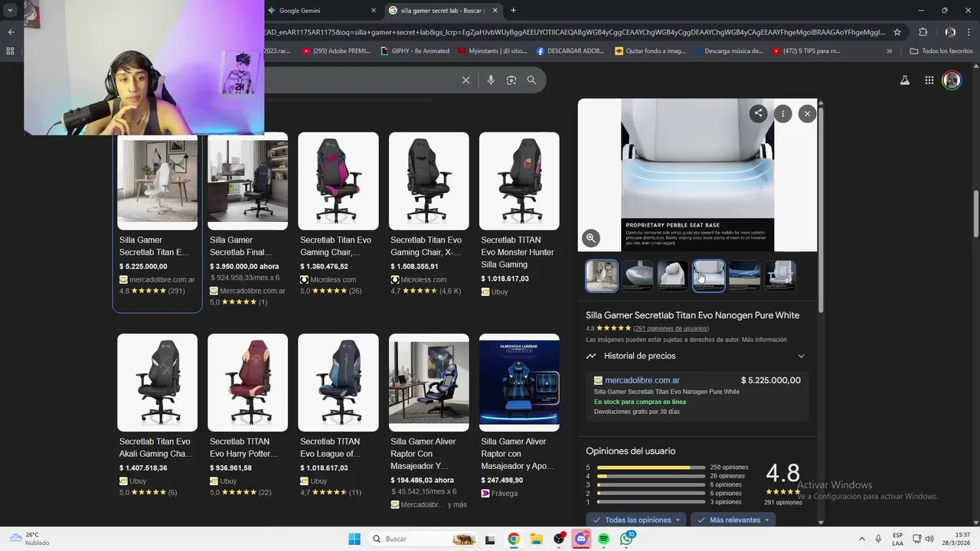Close the product detail panel
Viewport: 980px width, 551px height.
[807, 113]
